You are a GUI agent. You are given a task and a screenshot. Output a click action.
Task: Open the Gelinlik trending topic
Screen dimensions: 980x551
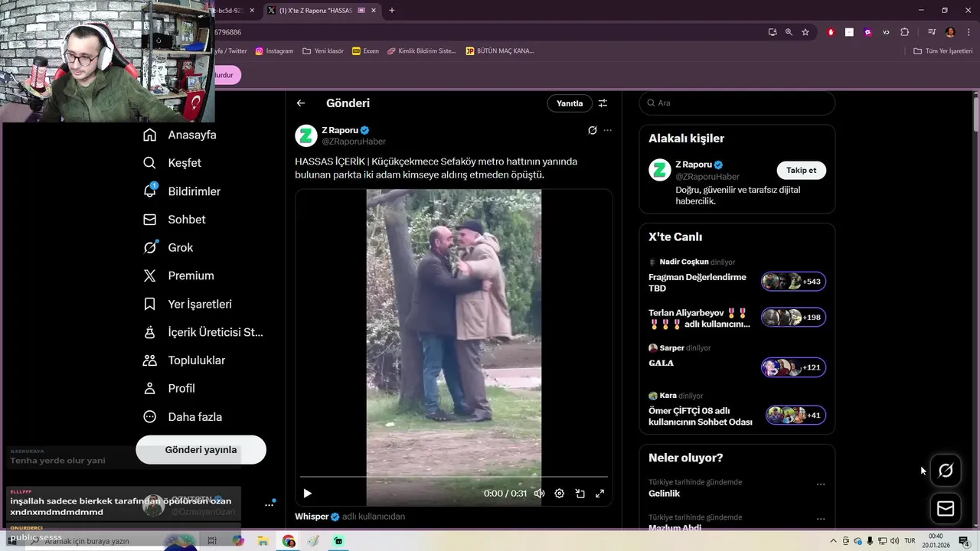tap(664, 494)
